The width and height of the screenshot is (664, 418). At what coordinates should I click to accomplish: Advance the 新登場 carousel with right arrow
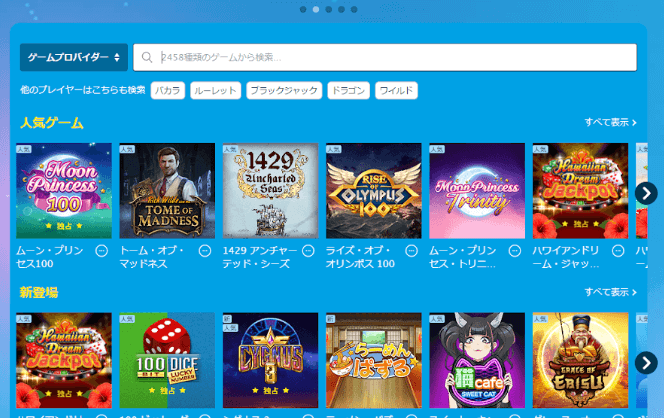pos(646,363)
